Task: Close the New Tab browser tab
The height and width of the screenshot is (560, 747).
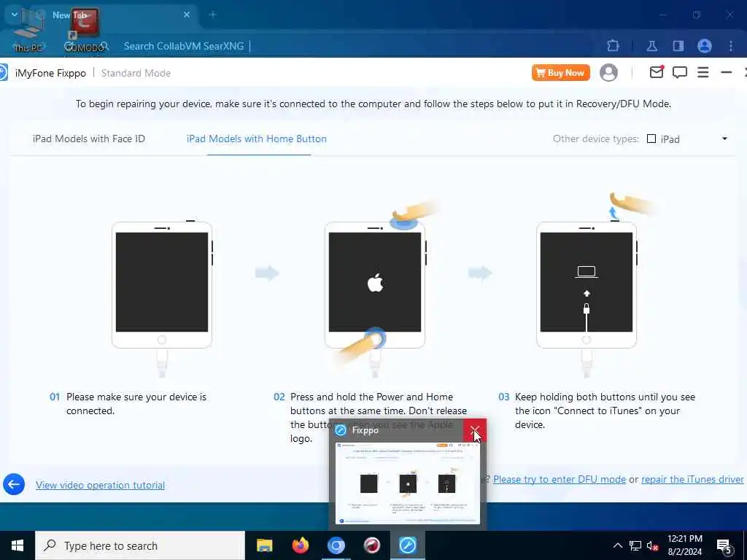Action: point(187,15)
